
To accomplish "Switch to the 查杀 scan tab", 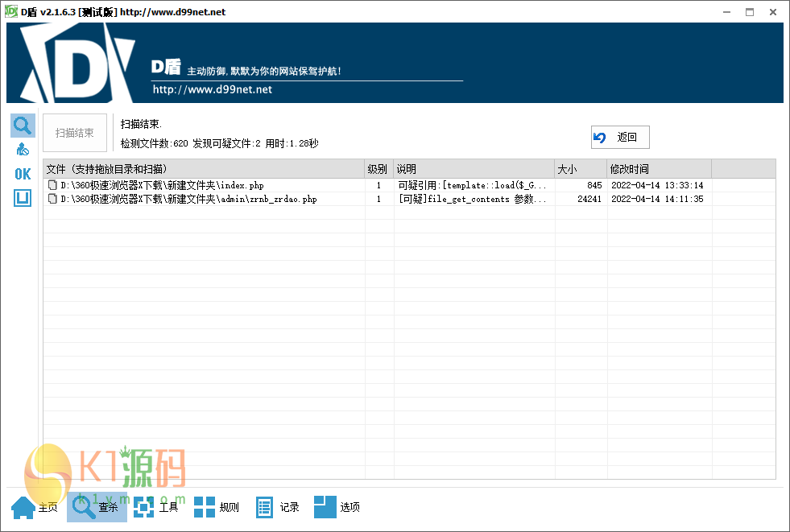I will [96, 507].
